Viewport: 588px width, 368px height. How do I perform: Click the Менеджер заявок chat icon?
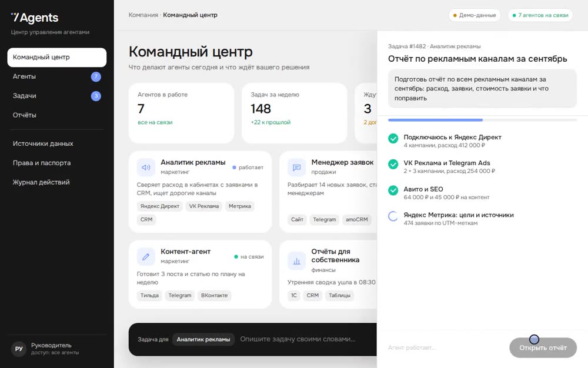[x=296, y=168]
